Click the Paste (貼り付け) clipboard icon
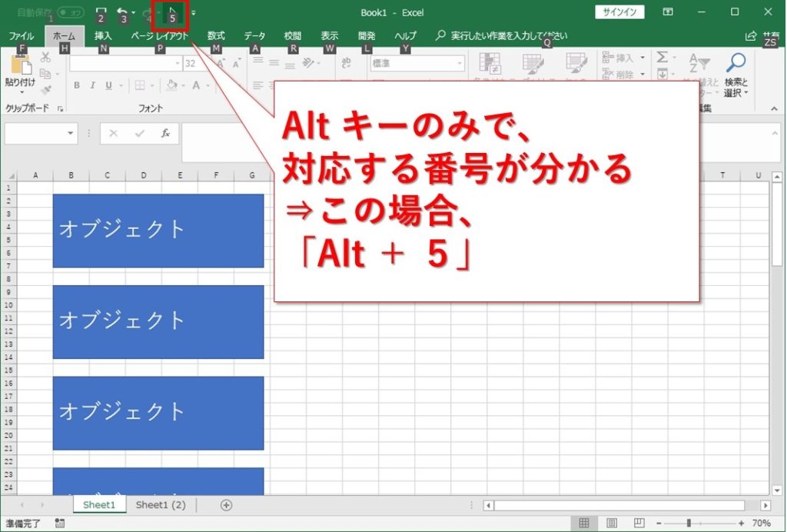787x532 pixels. coord(18,66)
